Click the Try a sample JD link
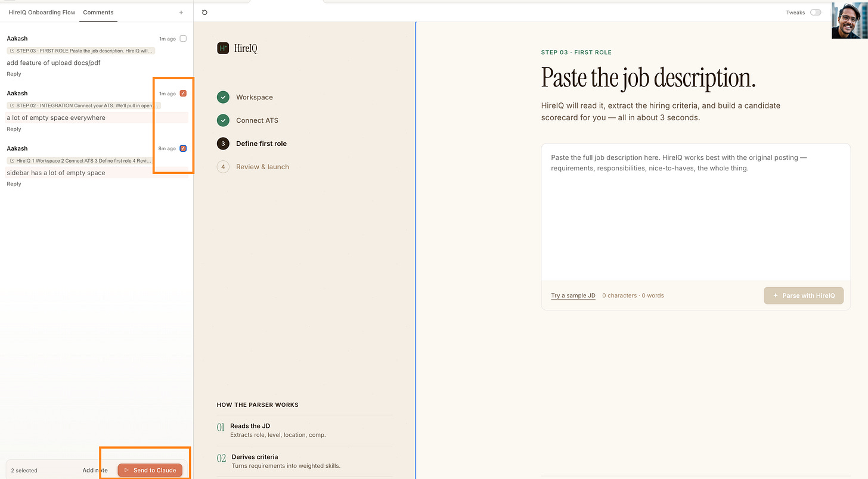The width and height of the screenshot is (868, 479). [573, 296]
